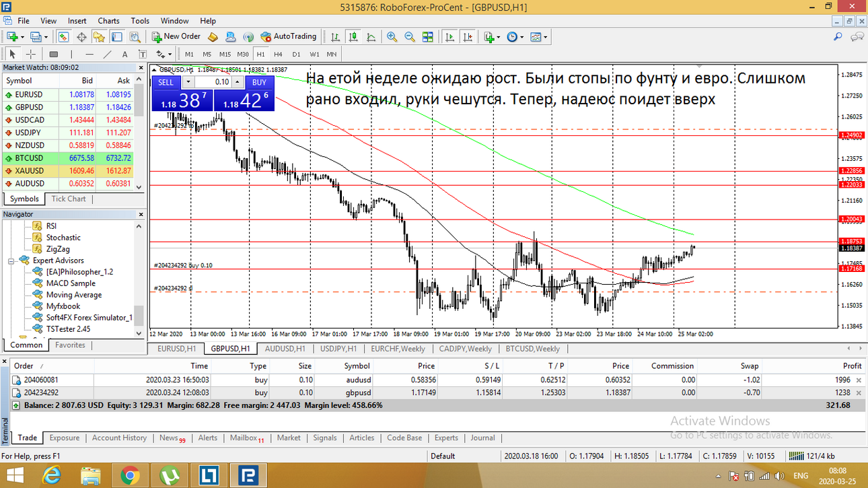Open the Profiles toolbar icon

(x=36, y=37)
